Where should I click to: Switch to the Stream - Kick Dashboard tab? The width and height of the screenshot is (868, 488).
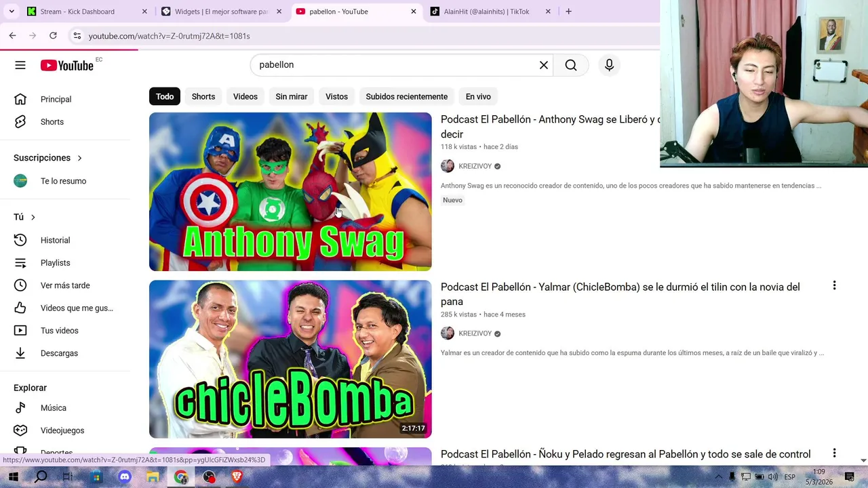click(78, 12)
